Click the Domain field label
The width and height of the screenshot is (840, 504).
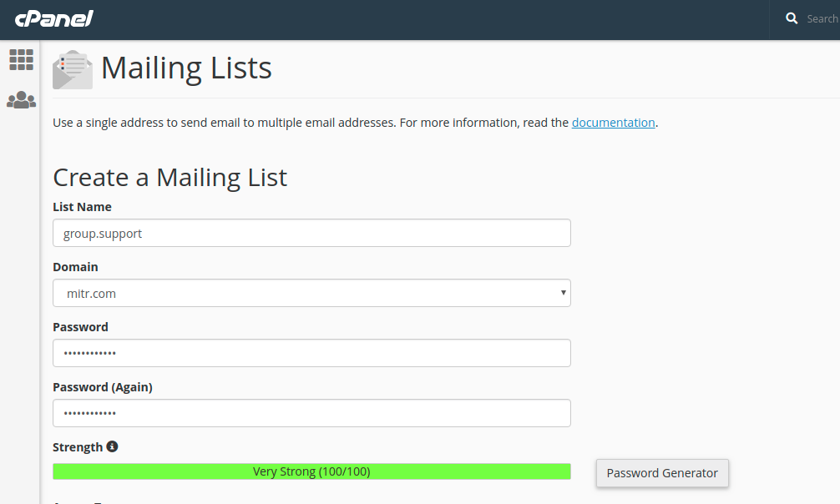[x=75, y=267]
